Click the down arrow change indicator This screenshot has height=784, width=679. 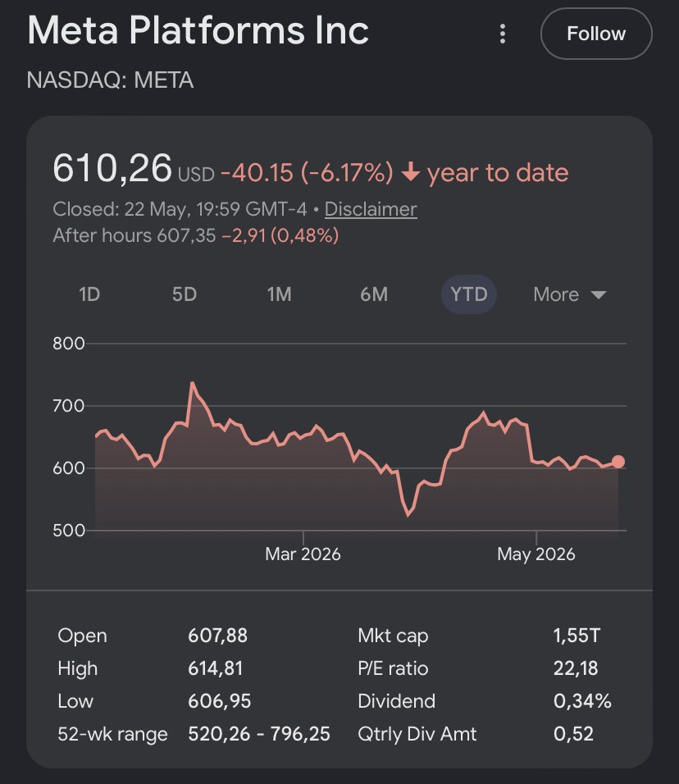tap(411, 172)
